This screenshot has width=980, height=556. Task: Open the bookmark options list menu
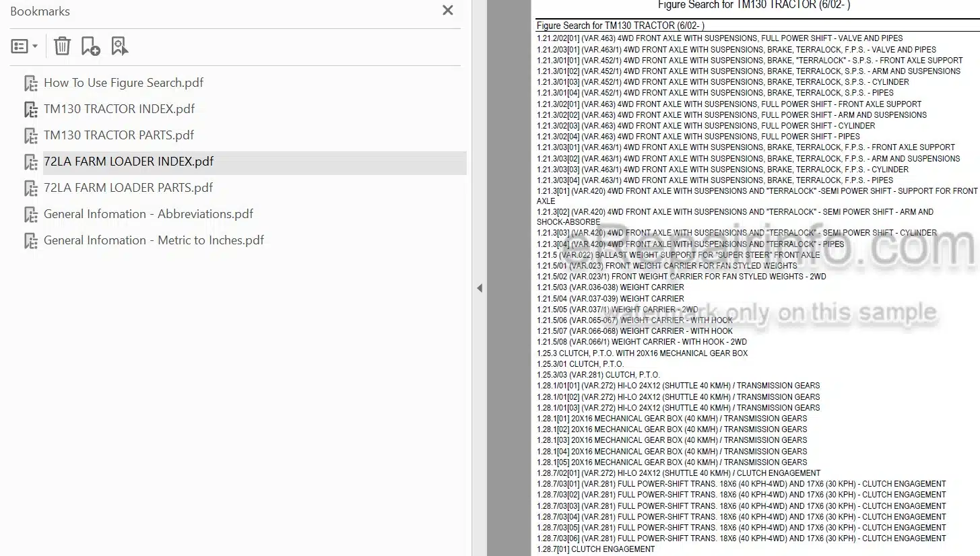coord(24,46)
